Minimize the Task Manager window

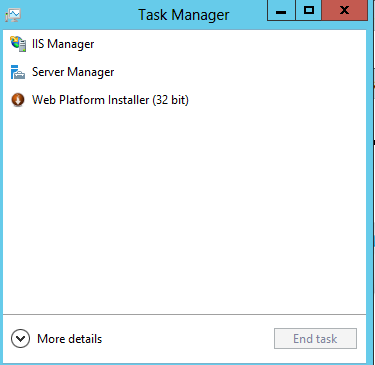(x=281, y=11)
